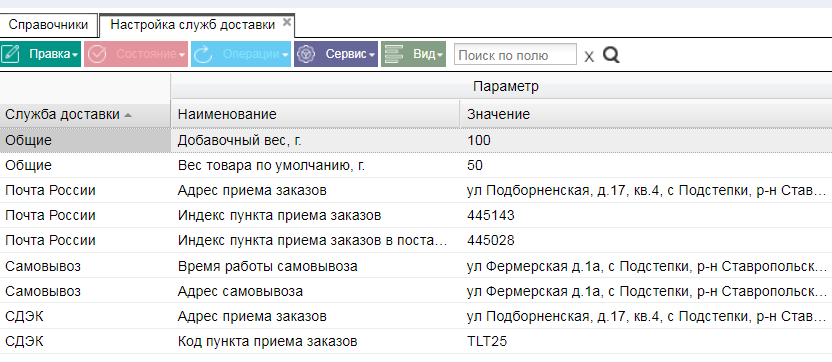Select Почта России Адрес приема заказов cell
This screenshot has width=832, height=362.
tap(315, 190)
